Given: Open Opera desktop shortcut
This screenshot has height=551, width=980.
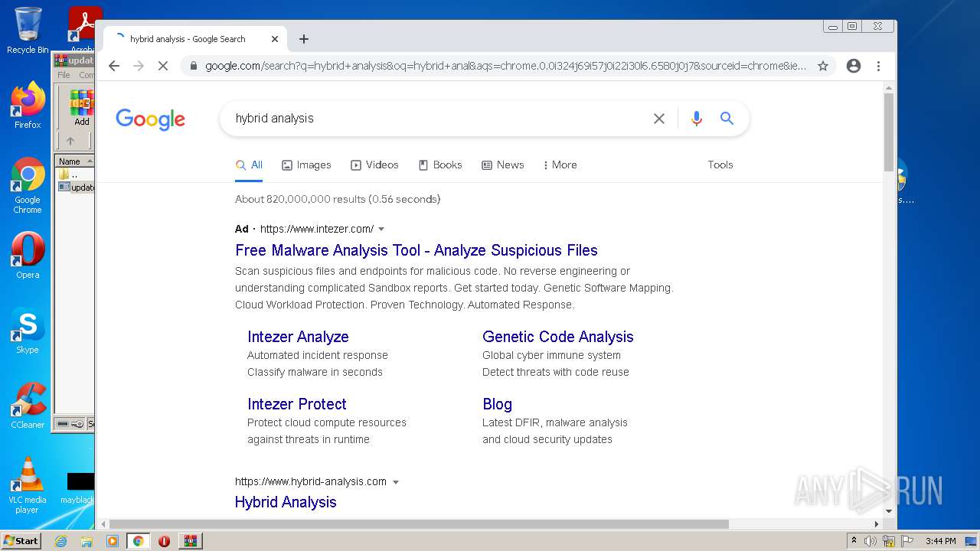Looking at the screenshot, I should pyautogui.click(x=28, y=256).
